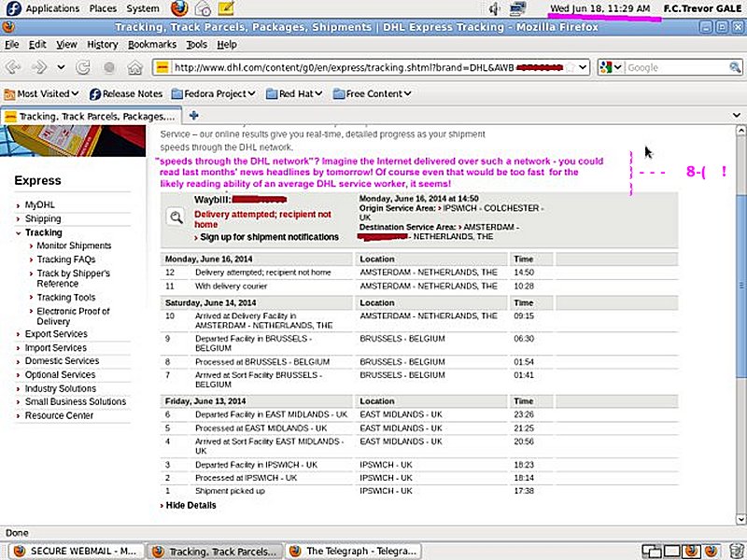Click the trash icon in the bottom panel
The width and height of the screenshot is (747, 560).
pos(737,552)
